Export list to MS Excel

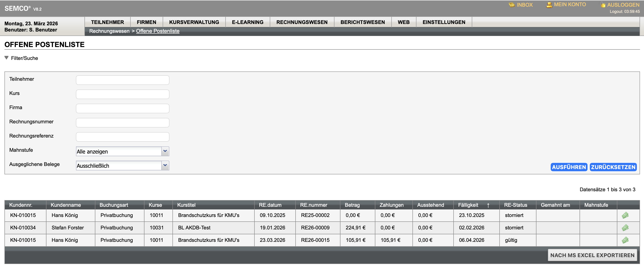click(592, 255)
